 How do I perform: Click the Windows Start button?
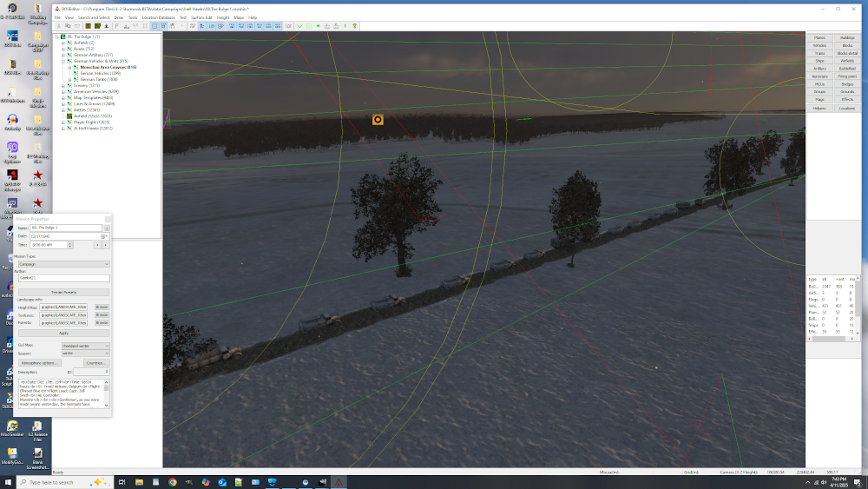(x=8, y=482)
